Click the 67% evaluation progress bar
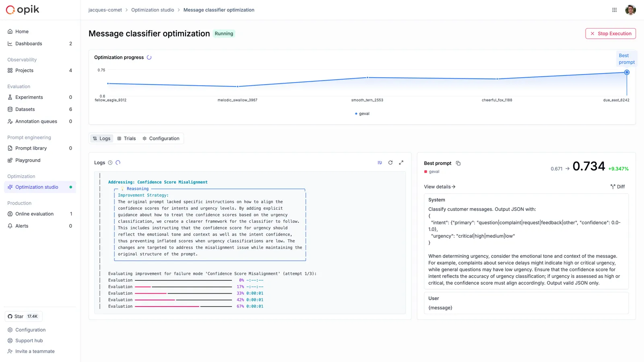Viewport: 644px width, 362px height. (183, 306)
